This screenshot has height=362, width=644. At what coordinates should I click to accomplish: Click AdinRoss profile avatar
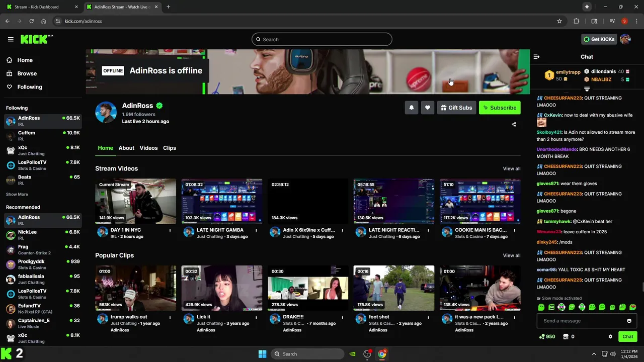pyautogui.click(x=106, y=112)
